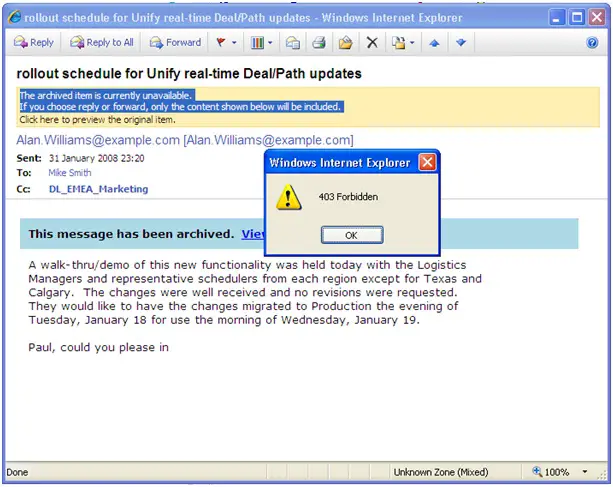Click 'Click here to preview the original item'
Screen dimensions: 613x487
(x=97, y=120)
